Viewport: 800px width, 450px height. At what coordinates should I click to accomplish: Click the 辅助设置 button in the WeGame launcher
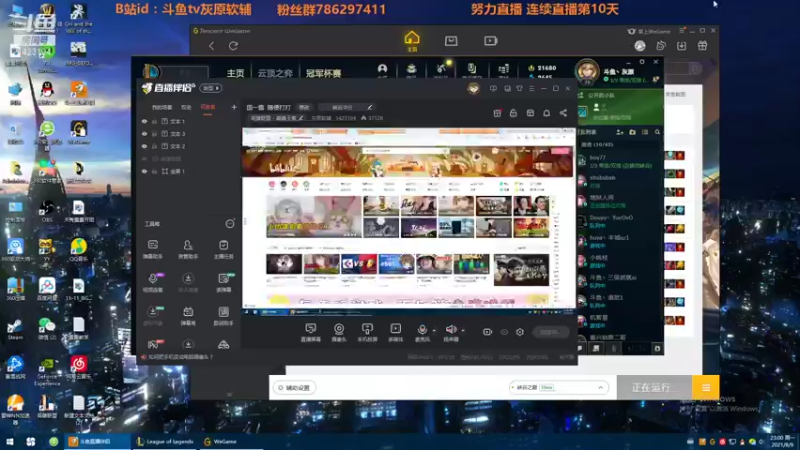294,388
